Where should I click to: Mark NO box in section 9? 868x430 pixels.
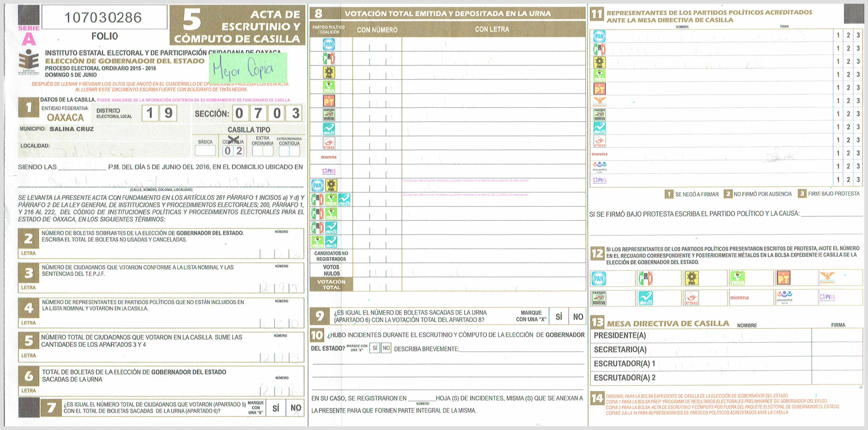pyautogui.click(x=578, y=317)
